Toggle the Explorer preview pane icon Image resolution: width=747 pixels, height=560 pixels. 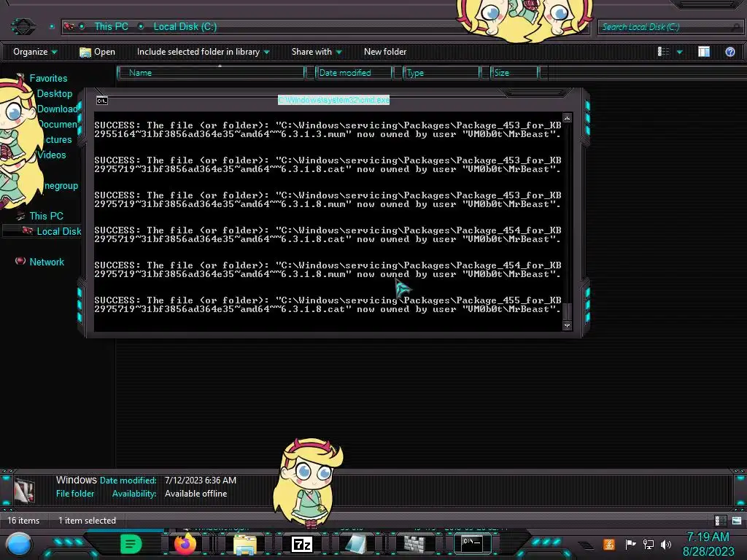pos(704,52)
